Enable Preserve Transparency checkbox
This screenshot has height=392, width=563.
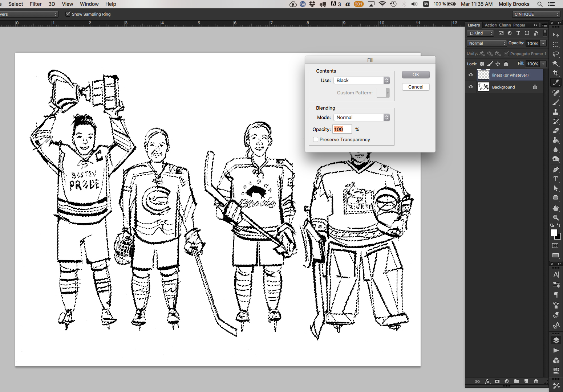(316, 139)
